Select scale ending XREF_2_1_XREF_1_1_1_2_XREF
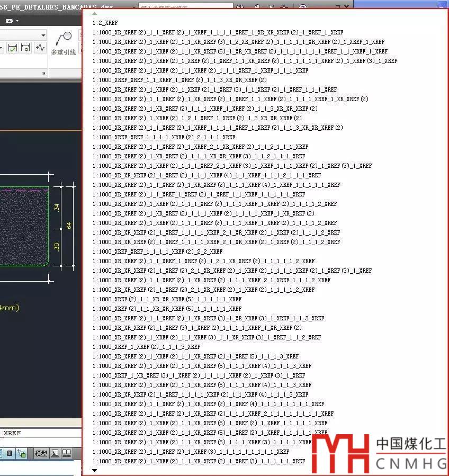Viewport: 449px width, 476px height. tap(212, 280)
